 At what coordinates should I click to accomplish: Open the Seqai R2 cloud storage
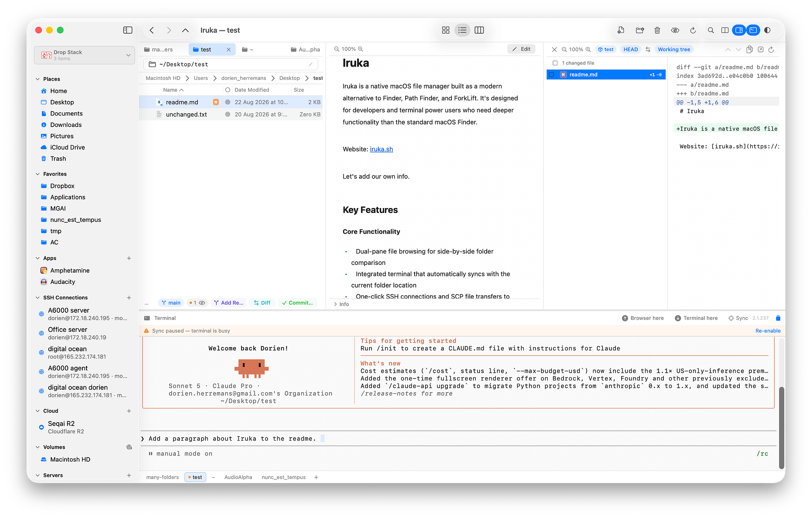(66, 427)
